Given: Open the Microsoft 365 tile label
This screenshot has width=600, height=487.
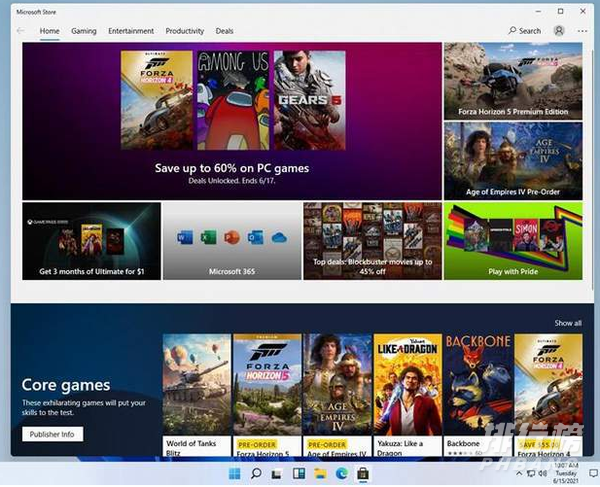Looking at the screenshot, I should point(232,271).
